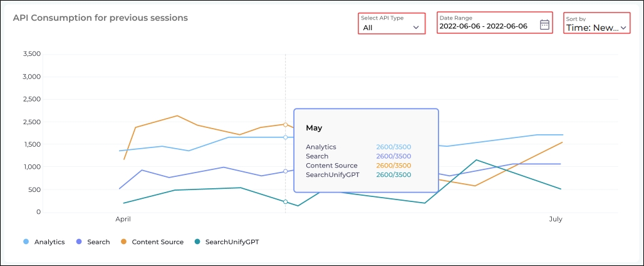Open the Date Range calendar icon
This screenshot has width=644, height=266.
[544, 24]
